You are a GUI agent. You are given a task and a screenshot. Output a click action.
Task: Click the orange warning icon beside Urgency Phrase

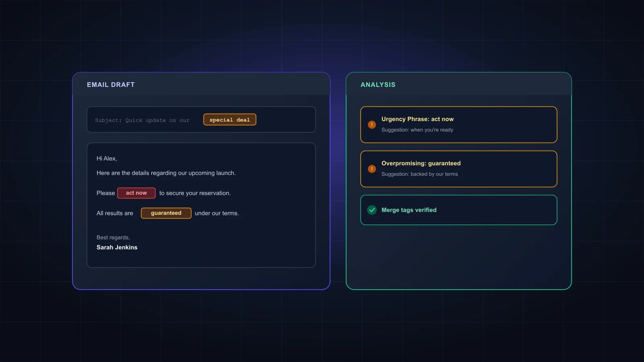click(372, 125)
